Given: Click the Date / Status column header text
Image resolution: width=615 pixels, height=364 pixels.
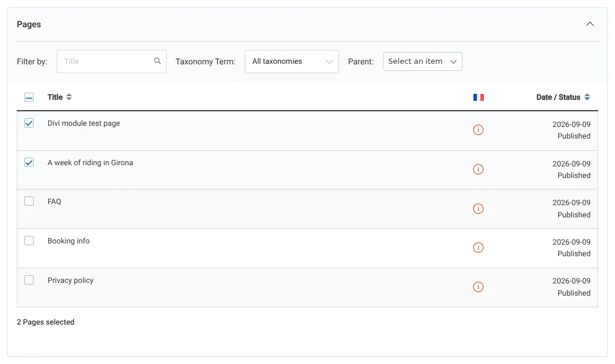Looking at the screenshot, I should coord(558,97).
